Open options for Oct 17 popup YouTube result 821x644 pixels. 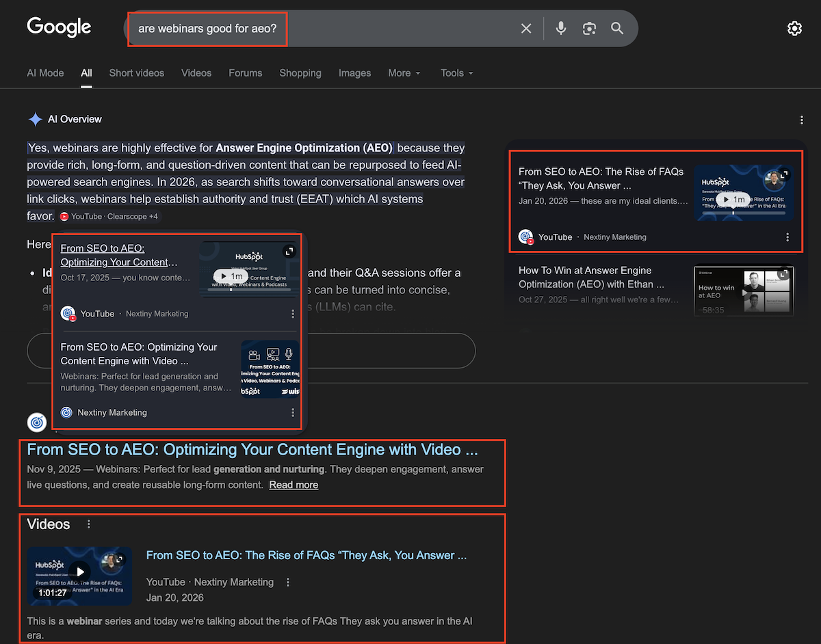pos(293,314)
